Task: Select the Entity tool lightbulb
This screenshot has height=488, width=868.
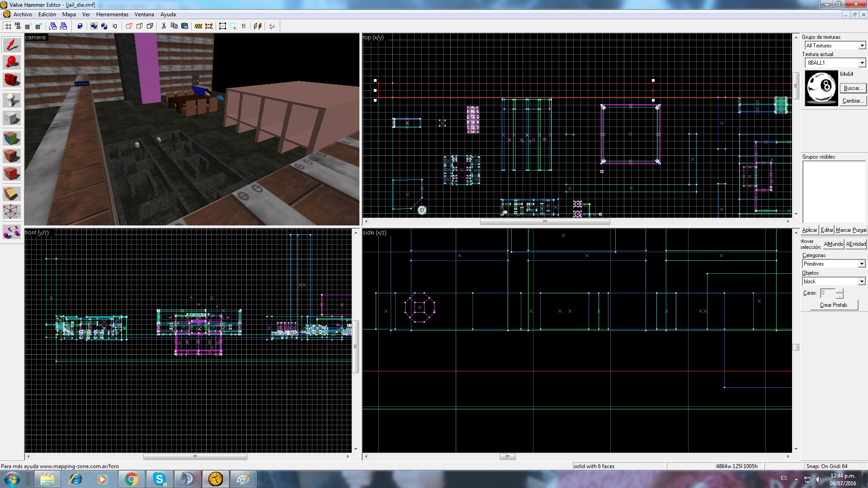Action: click(x=12, y=99)
